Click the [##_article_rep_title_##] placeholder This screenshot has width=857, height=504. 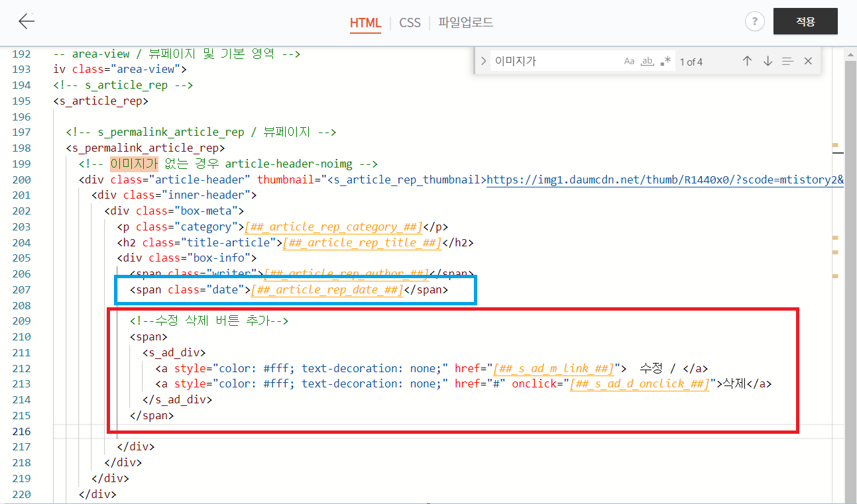(362, 242)
